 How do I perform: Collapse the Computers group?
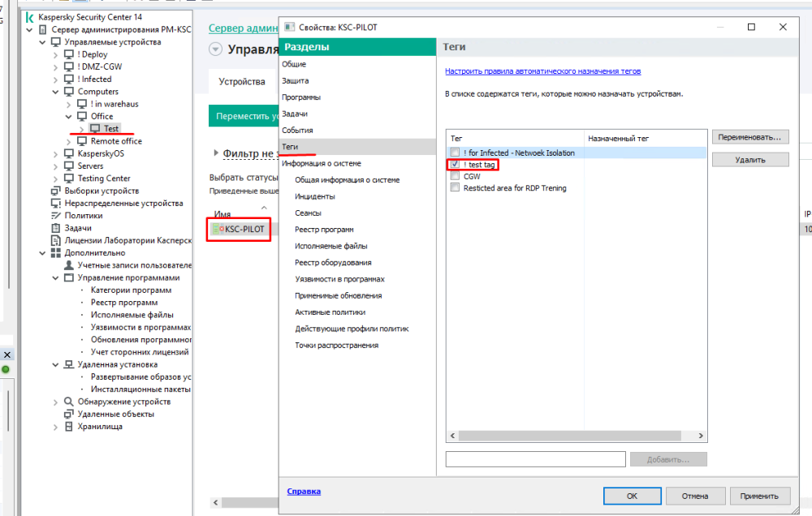coord(55,92)
